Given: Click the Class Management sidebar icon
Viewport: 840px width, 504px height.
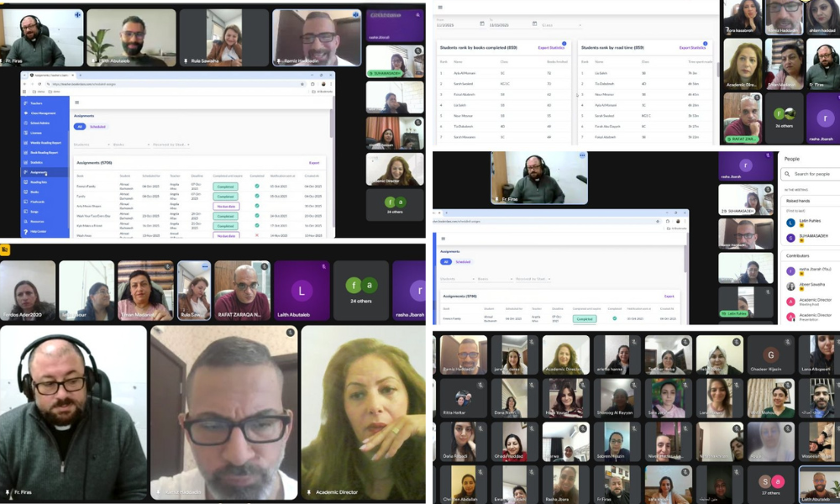Looking at the screenshot, I should click(27, 113).
